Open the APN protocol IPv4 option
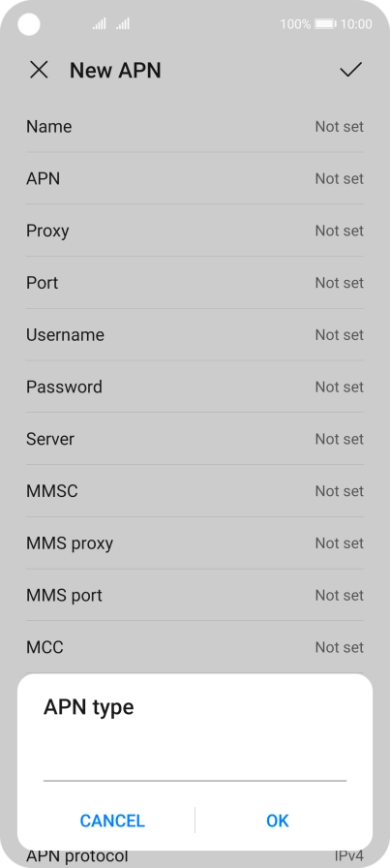The width and height of the screenshot is (390, 868). click(x=195, y=857)
